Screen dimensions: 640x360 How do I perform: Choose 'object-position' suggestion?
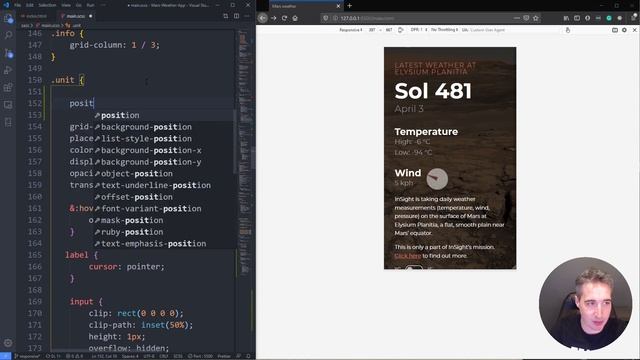point(164,173)
